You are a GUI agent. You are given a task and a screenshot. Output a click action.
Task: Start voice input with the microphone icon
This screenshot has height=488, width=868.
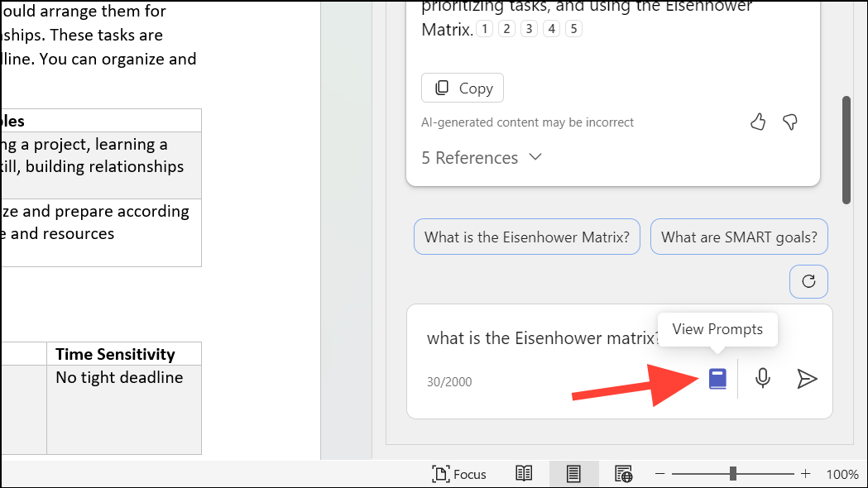pyautogui.click(x=761, y=378)
